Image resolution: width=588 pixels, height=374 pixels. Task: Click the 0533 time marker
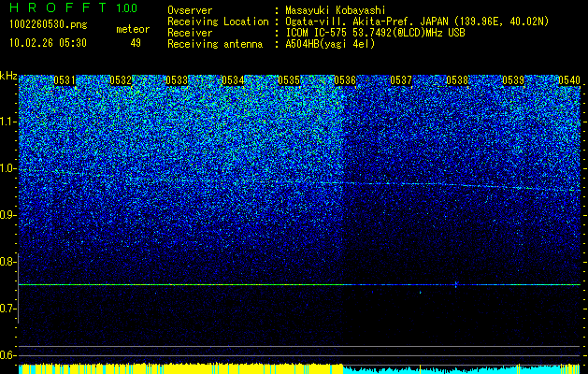pos(177,80)
